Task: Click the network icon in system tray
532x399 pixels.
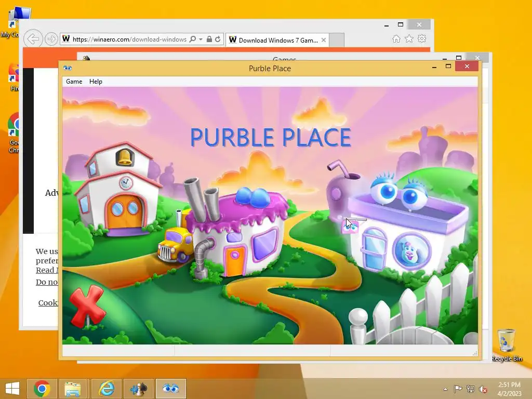Action: click(471, 389)
